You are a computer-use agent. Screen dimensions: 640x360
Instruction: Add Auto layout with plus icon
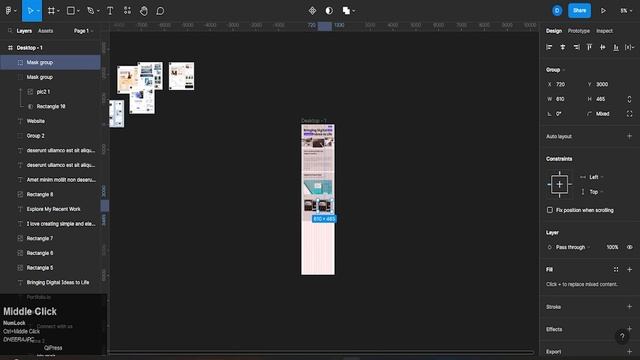pos(629,136)
